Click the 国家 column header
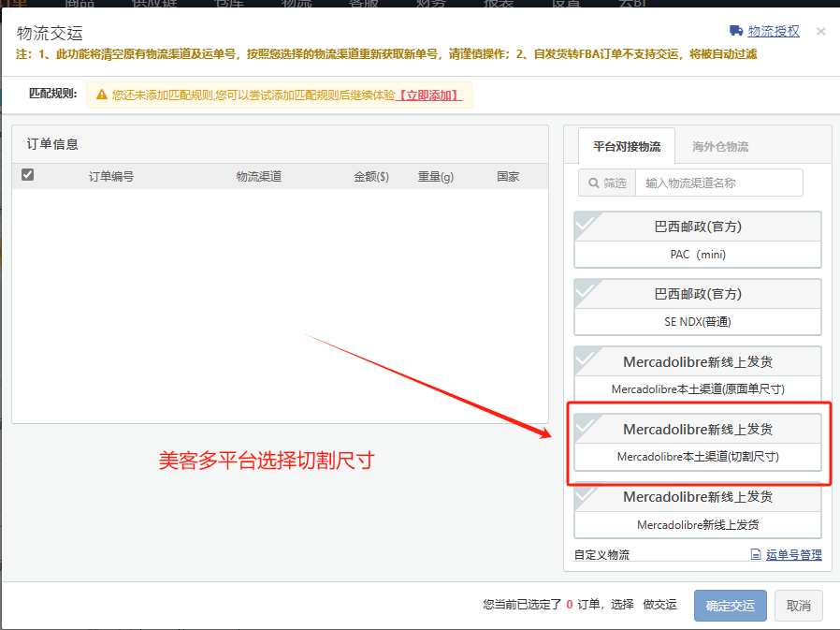Viewport: 840px width, 630px height. [508, 176]
